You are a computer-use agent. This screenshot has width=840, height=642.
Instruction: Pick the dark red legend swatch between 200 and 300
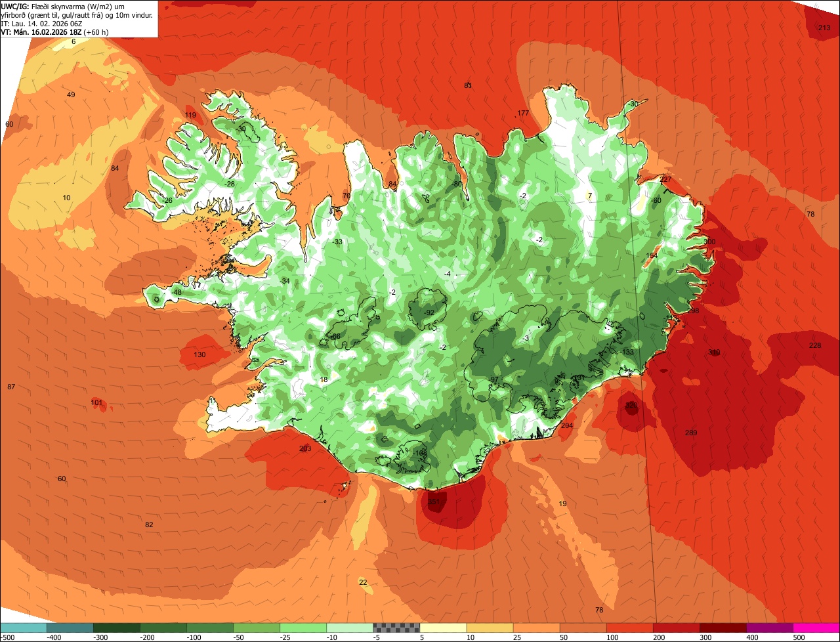[x=677, y=628]
